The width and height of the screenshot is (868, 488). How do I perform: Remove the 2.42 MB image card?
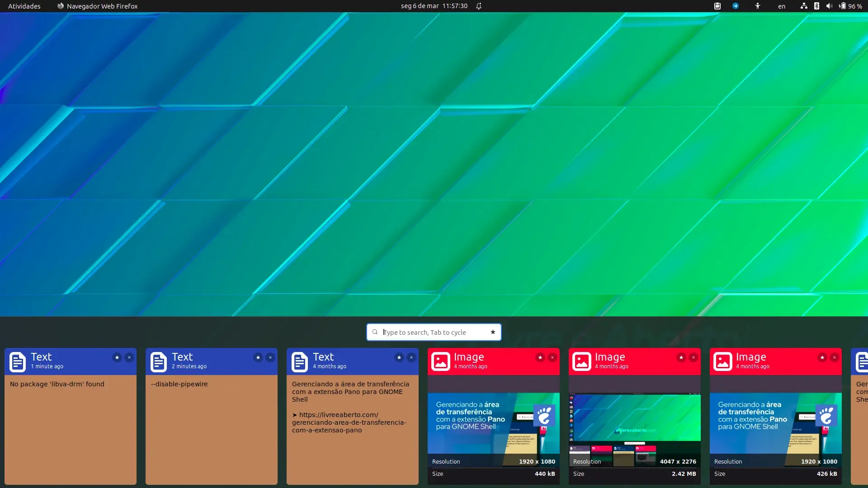(693, 357)
